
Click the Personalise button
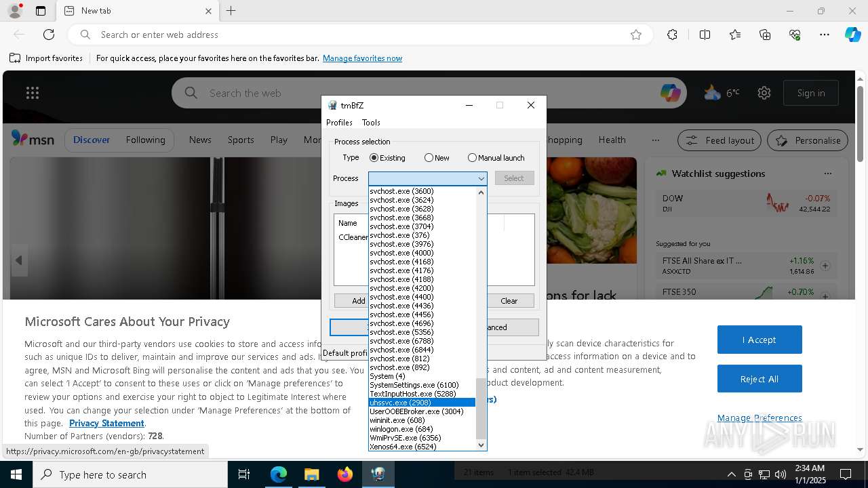[808, 140]
